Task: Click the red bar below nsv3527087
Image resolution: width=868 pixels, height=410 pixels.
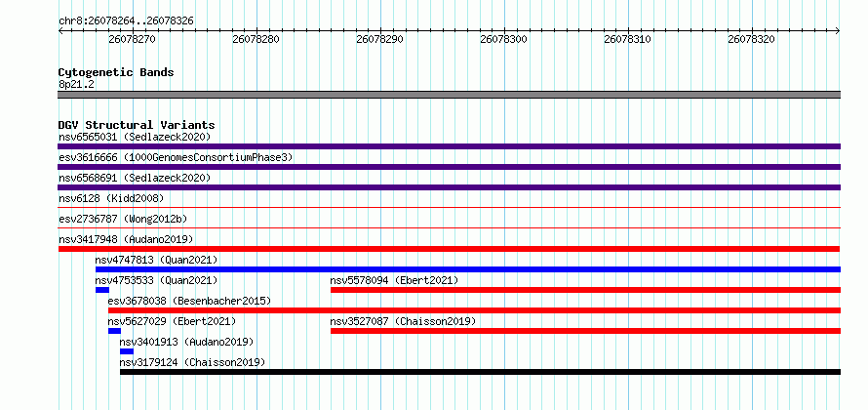Action: tap(586, 331)
